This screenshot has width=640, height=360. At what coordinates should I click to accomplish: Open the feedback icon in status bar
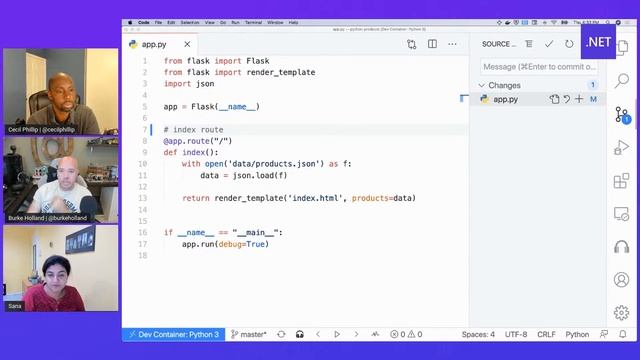point(604,334)
